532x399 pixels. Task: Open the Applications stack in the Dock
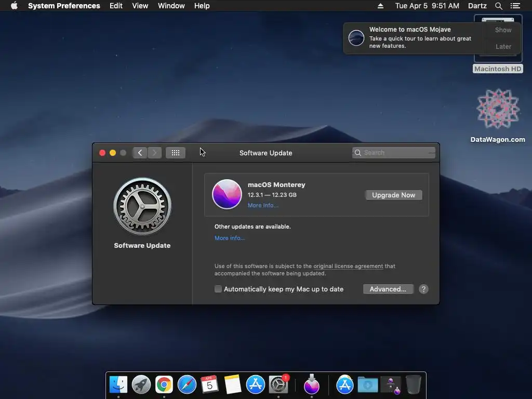point(345,385)
